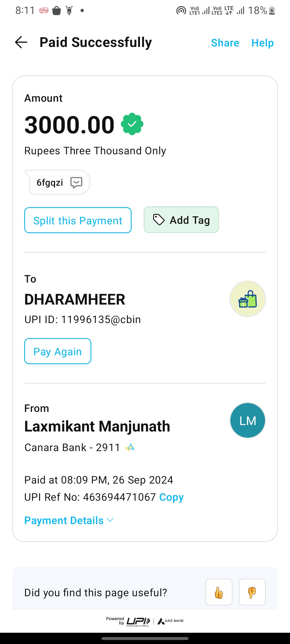The width and height of the screenshot is (290, 644).
Task: Tap the LM profile avatar
Action: tap(248, 420)
